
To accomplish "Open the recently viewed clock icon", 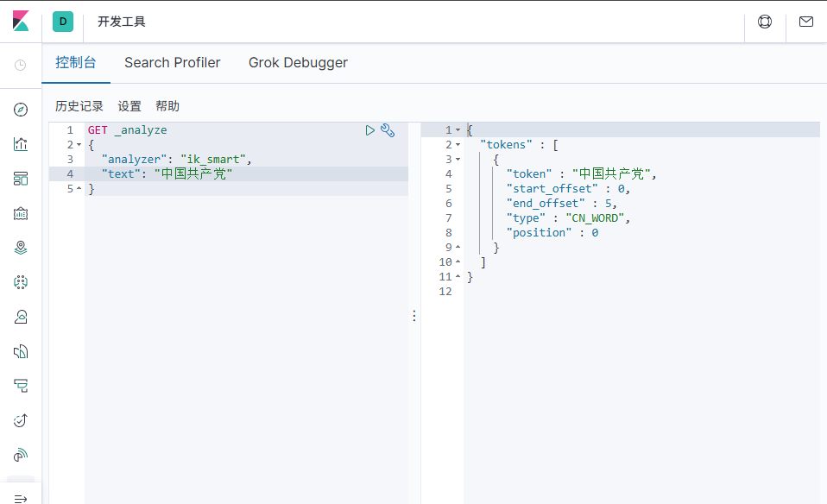I will pyautogui.click(x=21, y=65).
